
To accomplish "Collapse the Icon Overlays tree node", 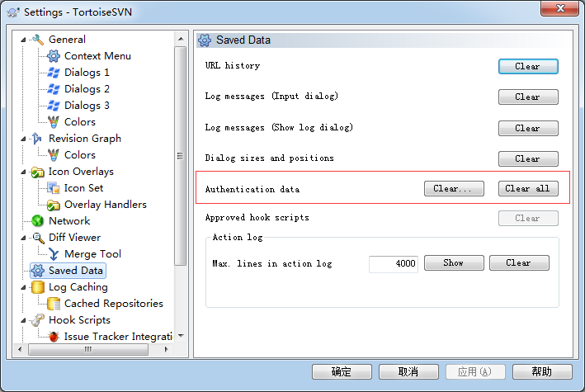I will (23, 172).
